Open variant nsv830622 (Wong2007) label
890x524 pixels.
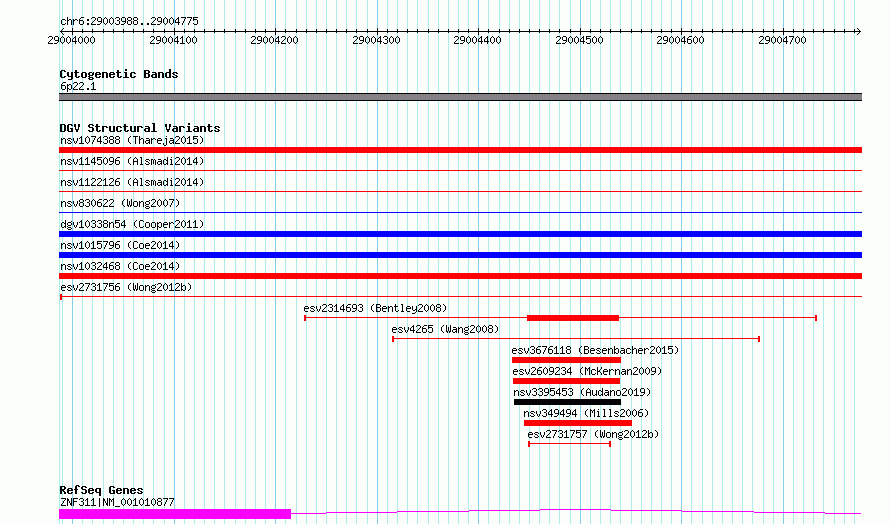(x=120, y=203)
